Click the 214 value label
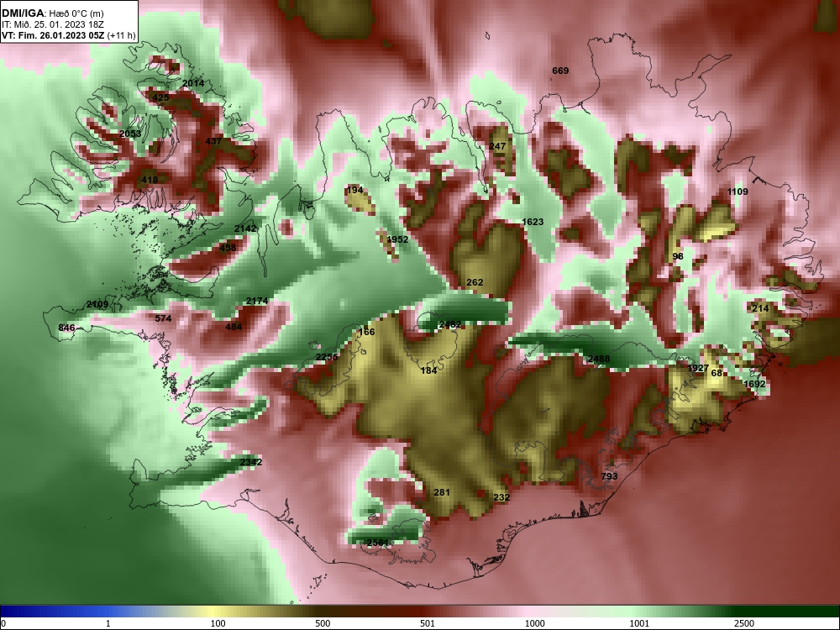 pos(760,308)
